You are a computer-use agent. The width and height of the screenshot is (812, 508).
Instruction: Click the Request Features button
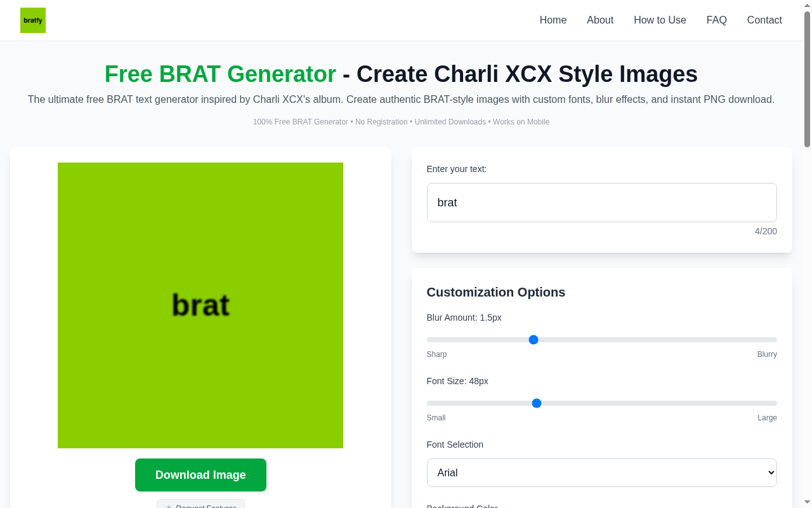pos(200,504)
